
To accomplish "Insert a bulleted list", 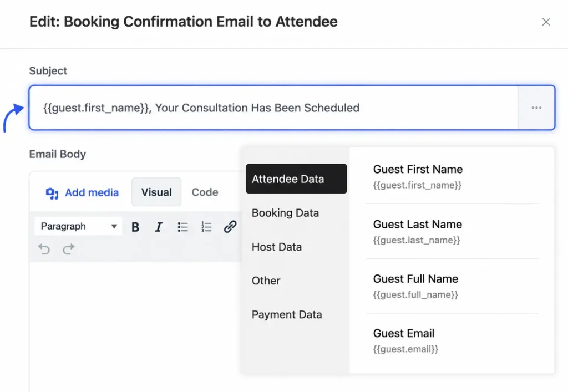I will 182,227.
